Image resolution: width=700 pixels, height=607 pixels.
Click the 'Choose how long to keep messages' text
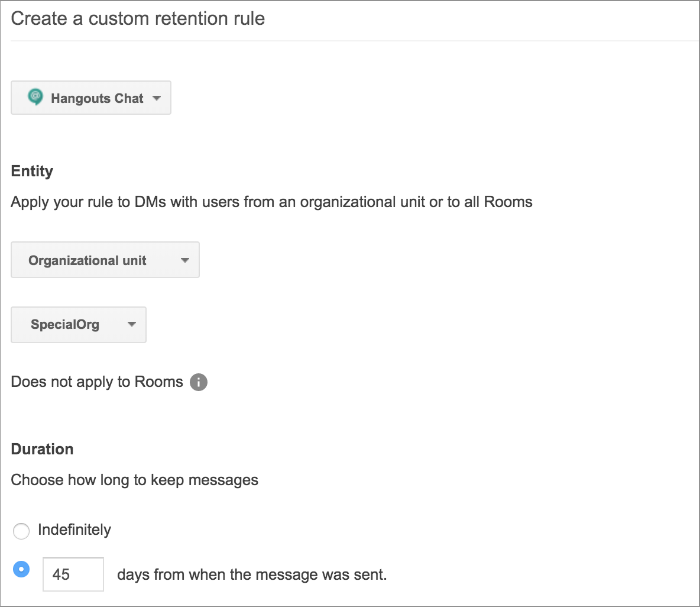click(x=134, y=480)
